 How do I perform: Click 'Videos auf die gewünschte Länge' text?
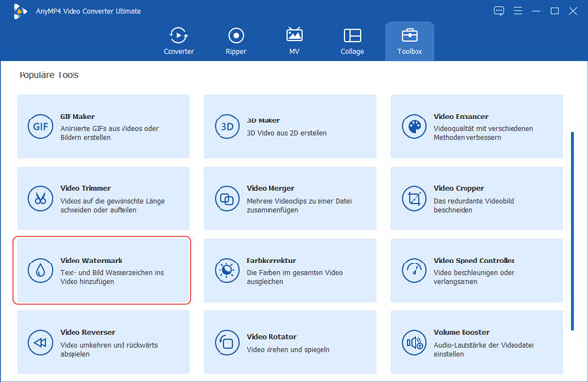(x=112, y=201)
